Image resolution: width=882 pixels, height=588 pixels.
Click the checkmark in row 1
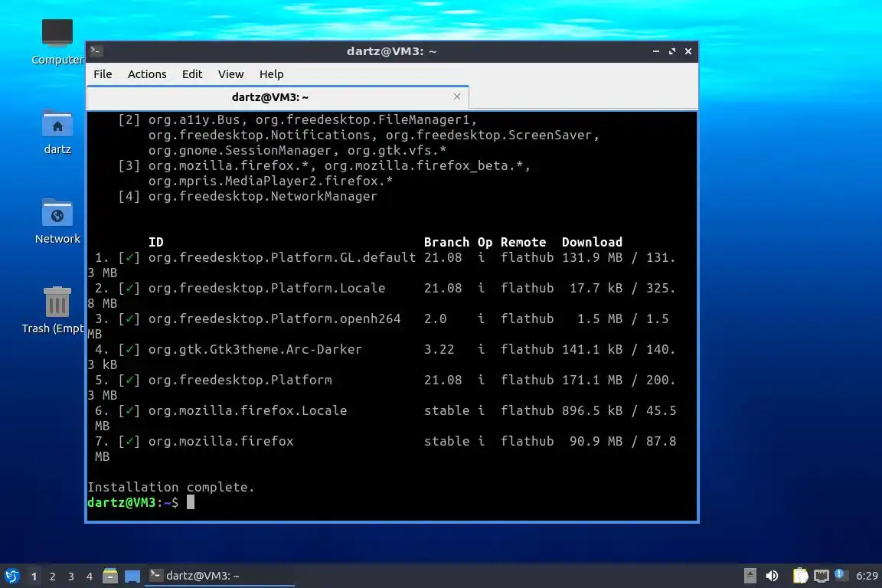tap(129, 258)
